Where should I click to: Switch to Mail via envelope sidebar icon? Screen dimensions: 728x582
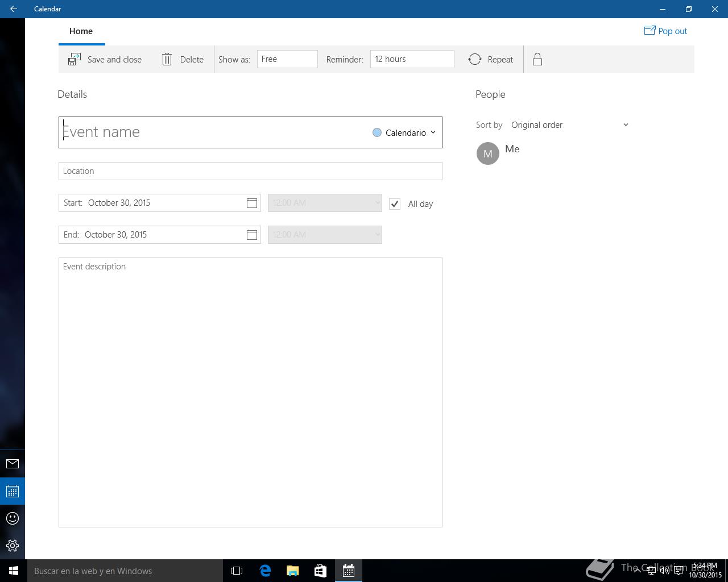pyautogui.click(x=13, y=464)
